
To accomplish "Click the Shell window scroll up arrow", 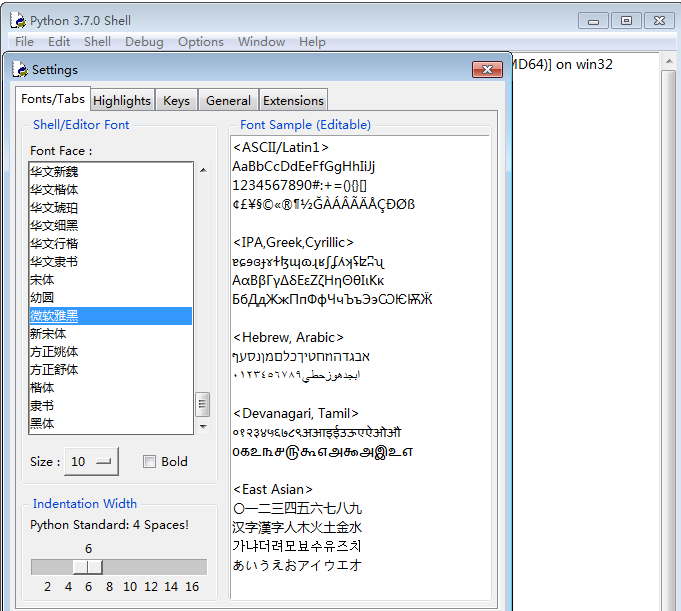I will click(x=669, y=62).
